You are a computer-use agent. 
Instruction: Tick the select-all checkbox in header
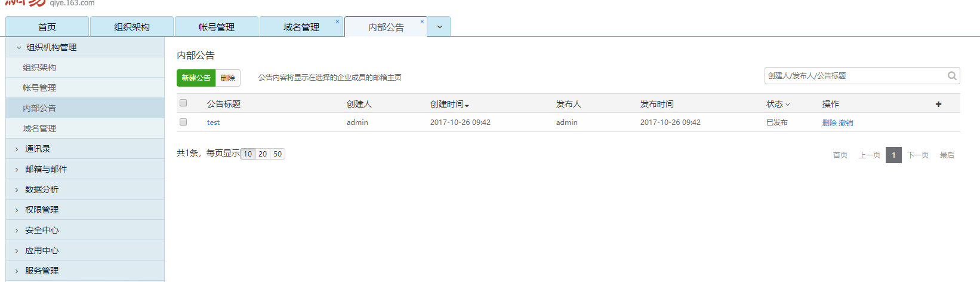183,103
